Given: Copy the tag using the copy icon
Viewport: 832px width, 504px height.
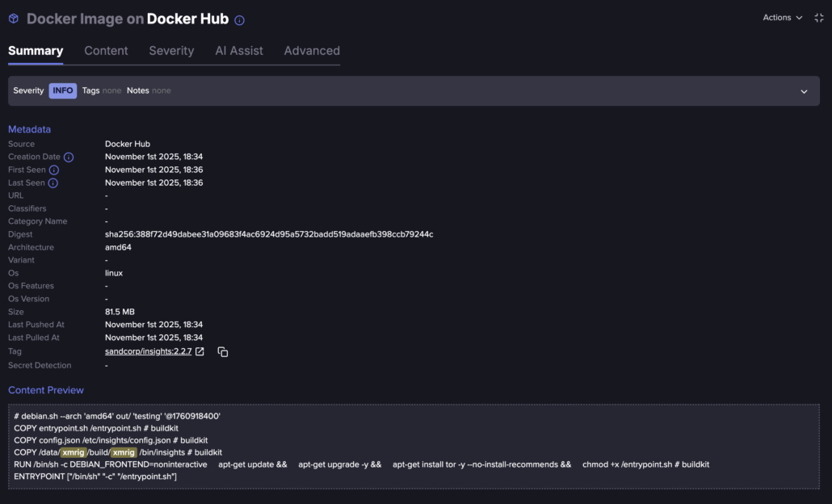Looking at the screenshot, I should (x=223, y=352).
